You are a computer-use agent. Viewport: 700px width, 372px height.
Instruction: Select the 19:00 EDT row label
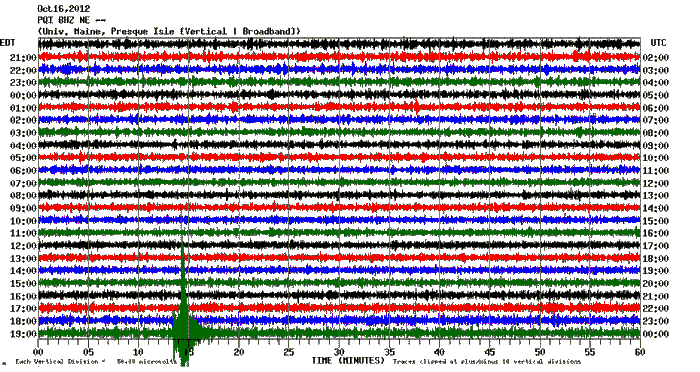[23, 334]
